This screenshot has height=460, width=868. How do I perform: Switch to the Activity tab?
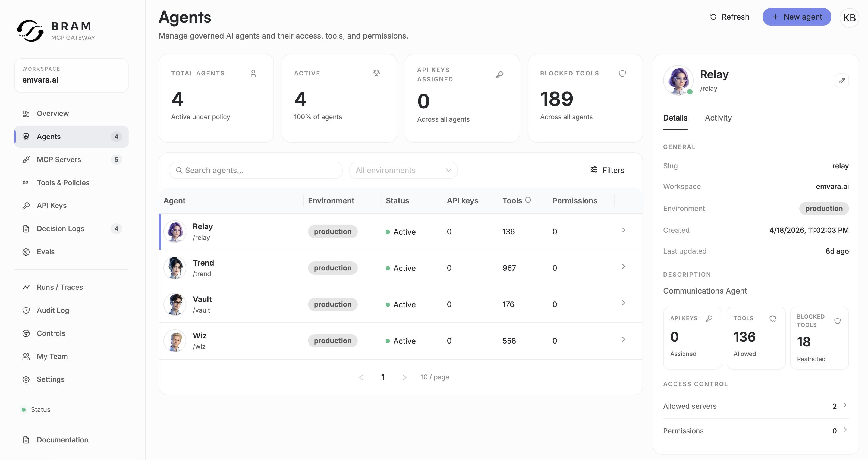tap(718, 118)
